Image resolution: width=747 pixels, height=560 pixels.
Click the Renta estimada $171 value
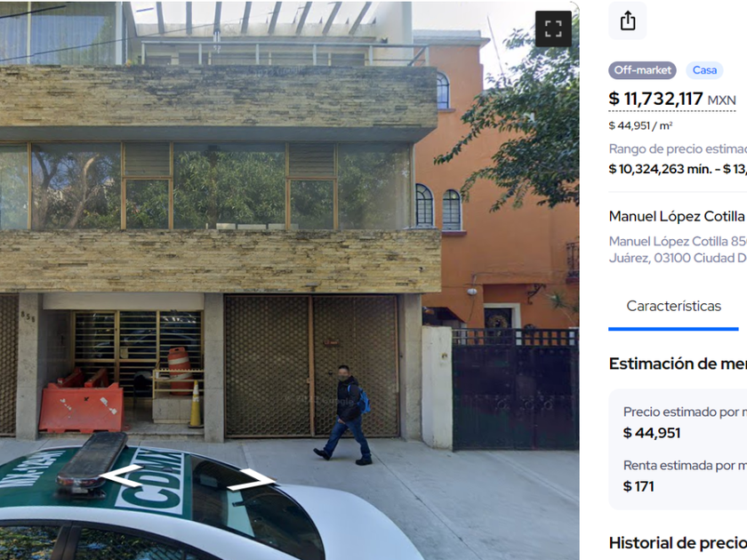[x=639, y=487]
